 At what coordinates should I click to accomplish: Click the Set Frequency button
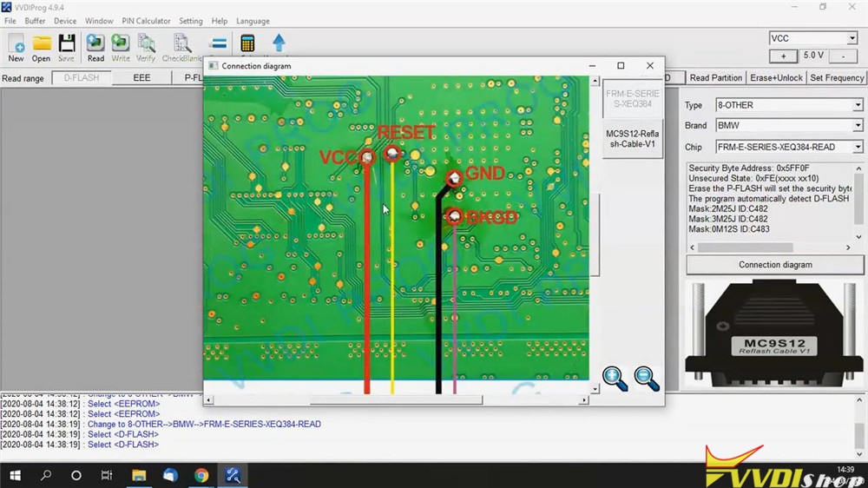point(837,77)
